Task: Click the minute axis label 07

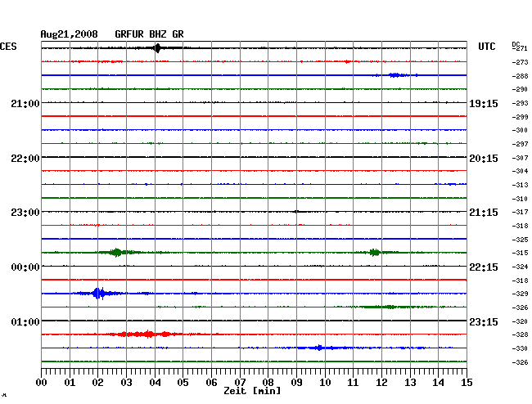Action: click(x=240, y=383)
